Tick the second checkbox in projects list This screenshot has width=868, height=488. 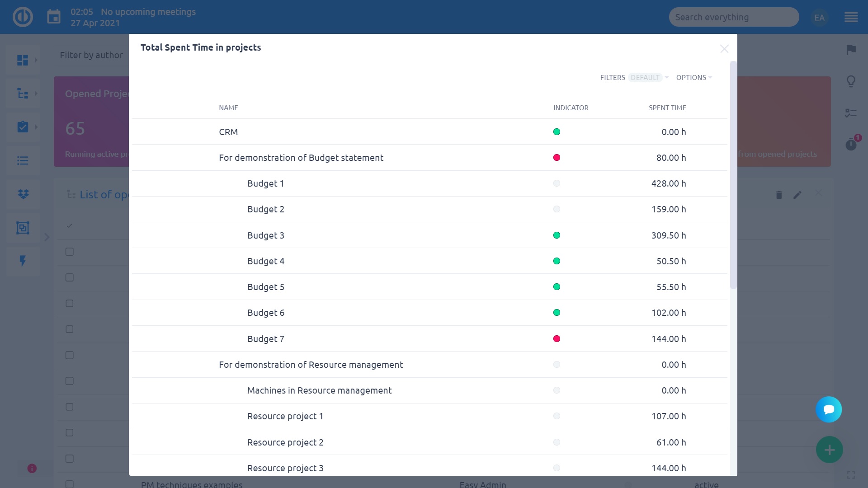(69, 277)
